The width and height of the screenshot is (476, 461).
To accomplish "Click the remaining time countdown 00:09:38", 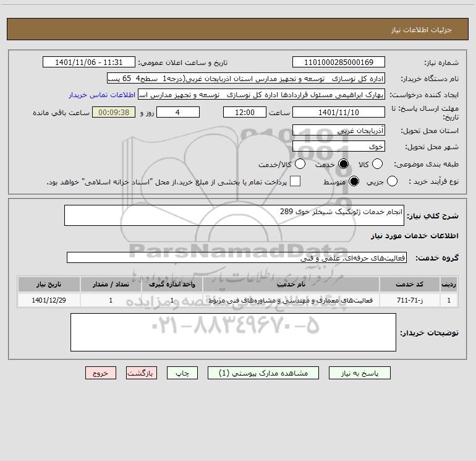I will click(x=114, y=112).
